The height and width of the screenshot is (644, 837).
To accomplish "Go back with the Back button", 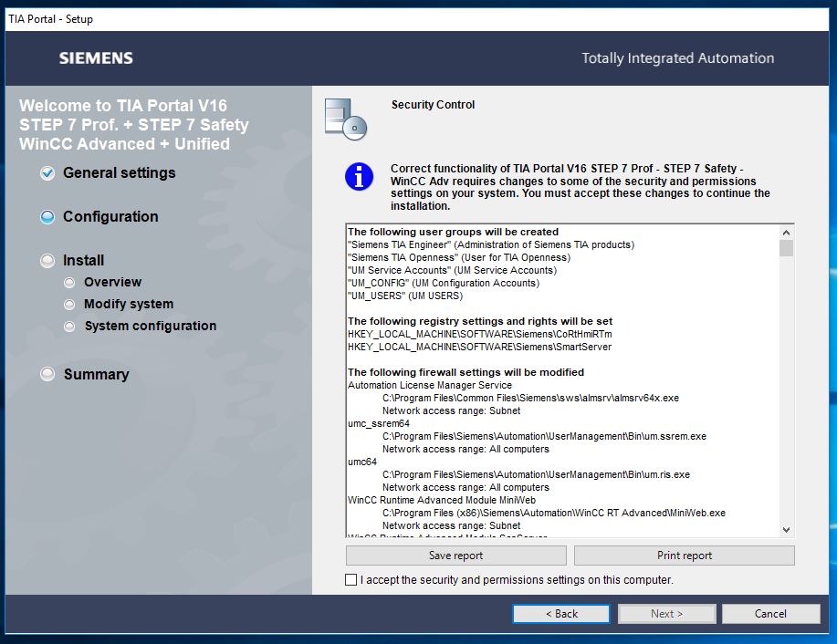I will point(560,614).
